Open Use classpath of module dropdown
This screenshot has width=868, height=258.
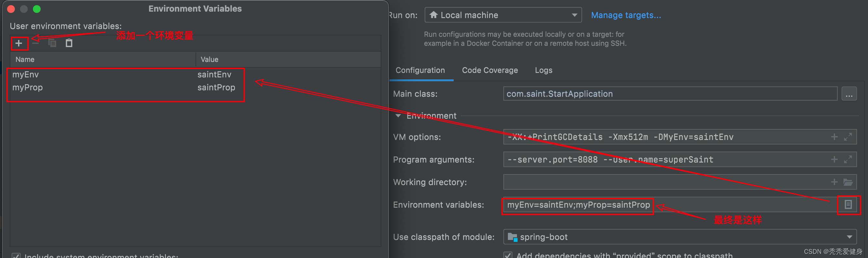tap(679, 237)
